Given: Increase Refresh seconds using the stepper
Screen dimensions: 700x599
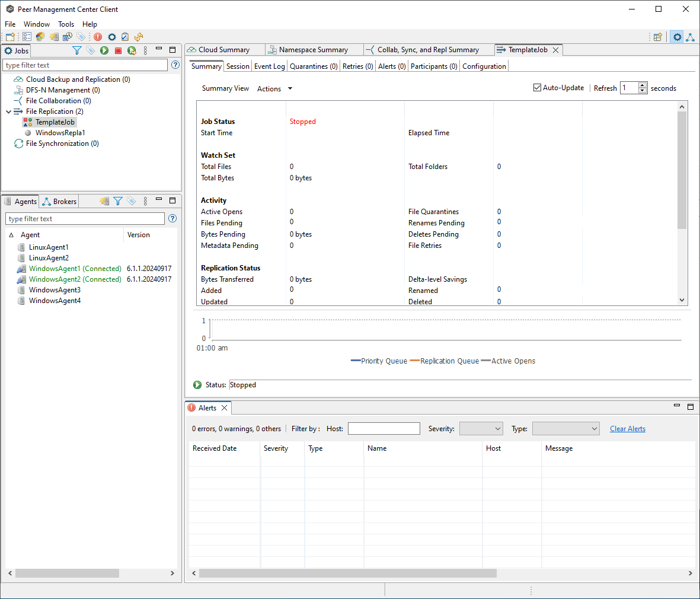Looking at the screenshot, I should point(643,85).
